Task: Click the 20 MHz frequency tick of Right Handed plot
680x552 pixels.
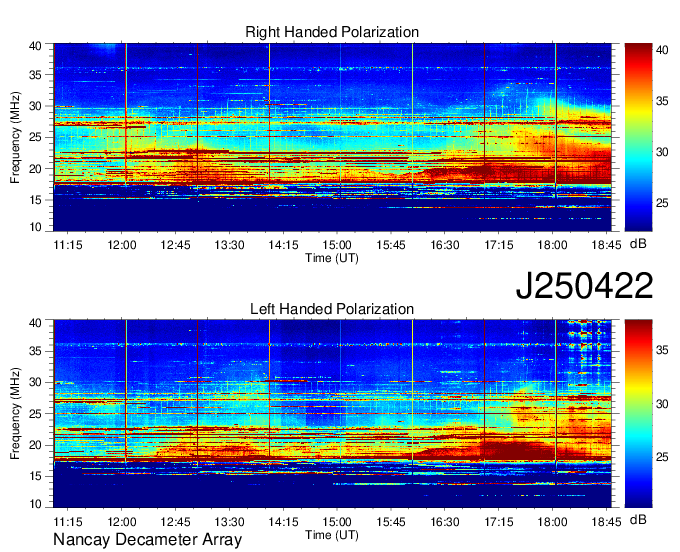Action: (x=35, y=169)
